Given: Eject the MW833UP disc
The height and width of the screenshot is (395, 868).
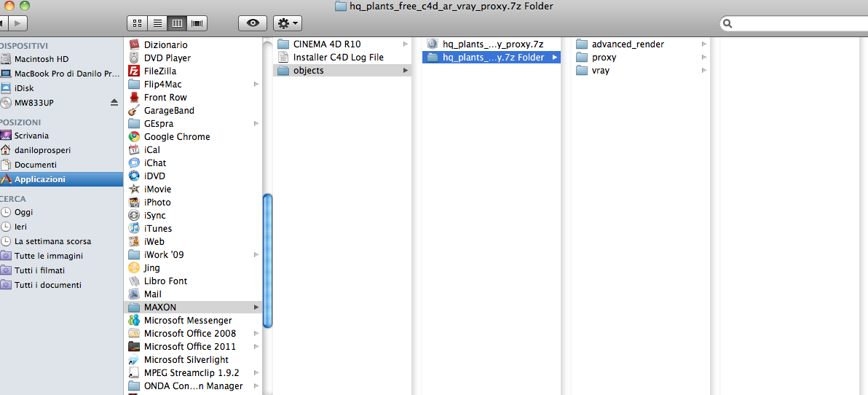Looking at the screenshot, I should (x=114, y=103).
